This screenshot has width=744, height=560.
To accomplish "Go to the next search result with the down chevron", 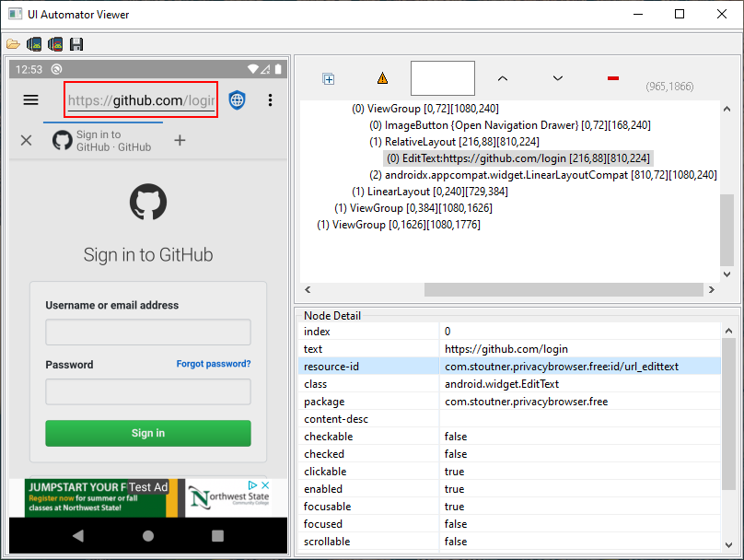I will tap(558, 78).
